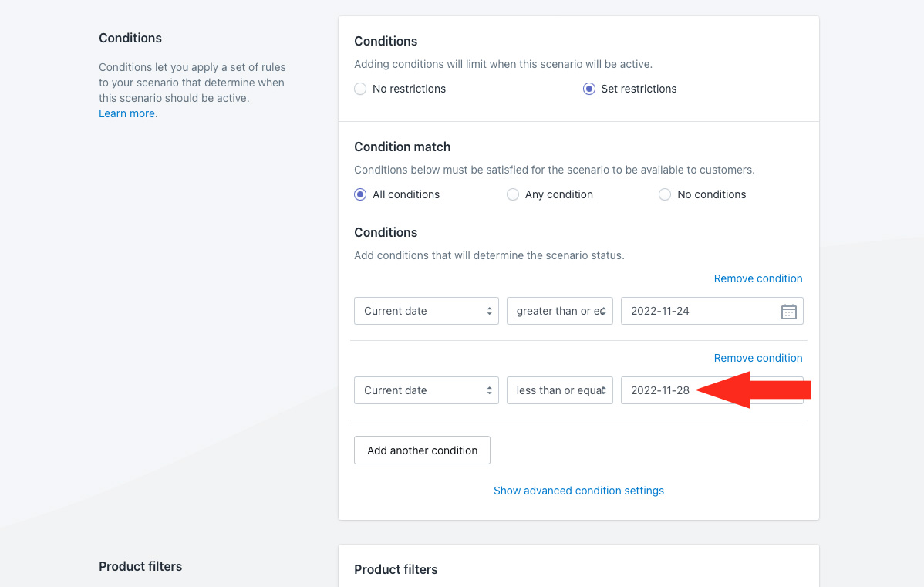Remove the first date condition

point(758,278)
